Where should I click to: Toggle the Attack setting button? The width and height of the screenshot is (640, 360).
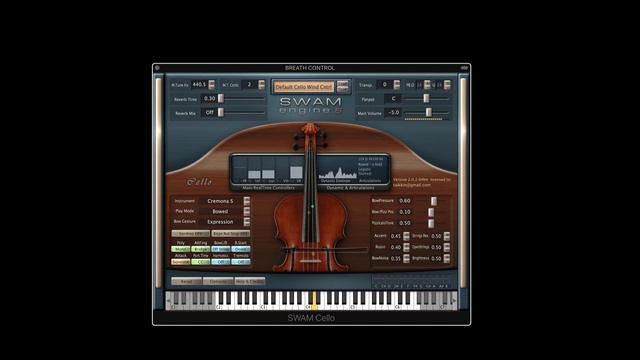pyautogui.click(x=181, y=262)
